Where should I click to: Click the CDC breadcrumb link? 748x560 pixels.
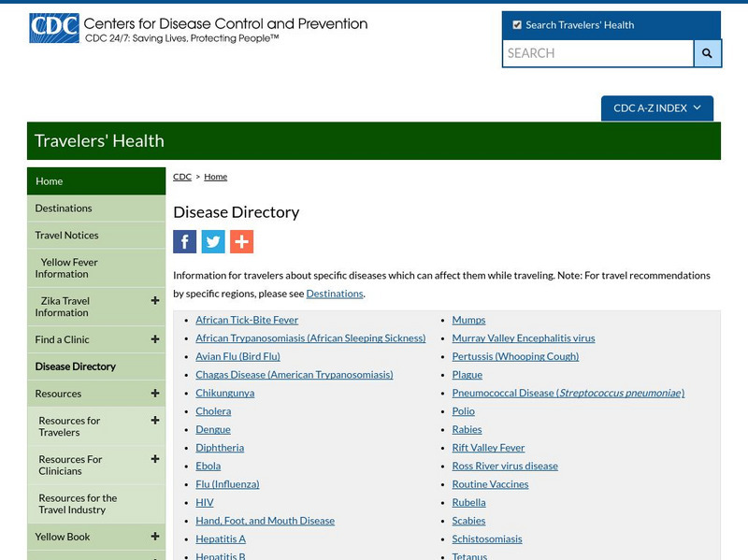182,177
